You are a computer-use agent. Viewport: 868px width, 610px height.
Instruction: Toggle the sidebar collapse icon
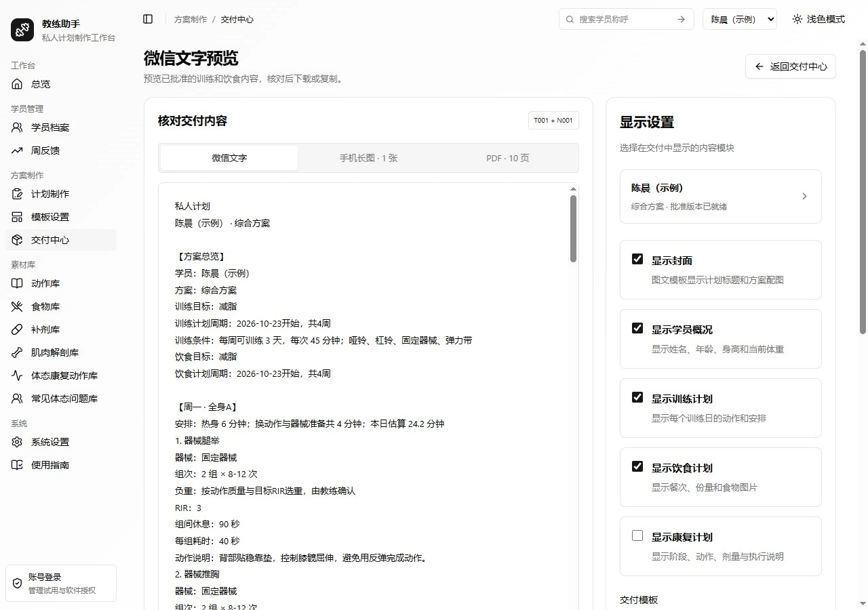148,19
